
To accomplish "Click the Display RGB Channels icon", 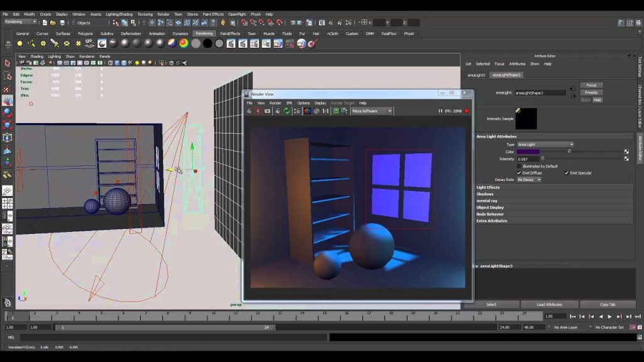I will pos(307,111).
